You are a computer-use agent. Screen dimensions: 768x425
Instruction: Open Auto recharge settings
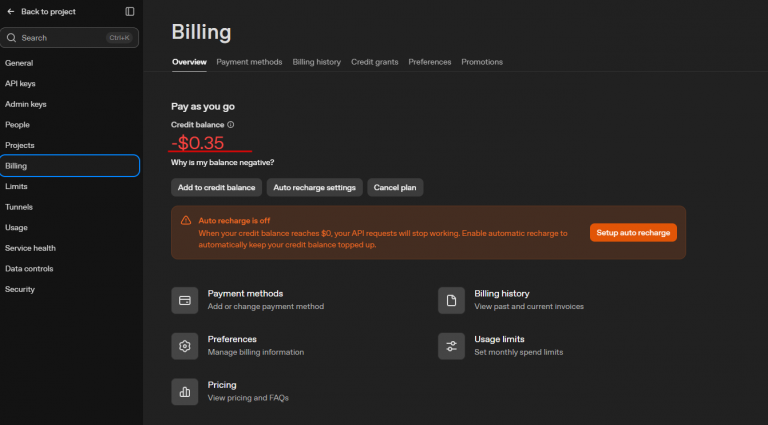click(314, 188)
